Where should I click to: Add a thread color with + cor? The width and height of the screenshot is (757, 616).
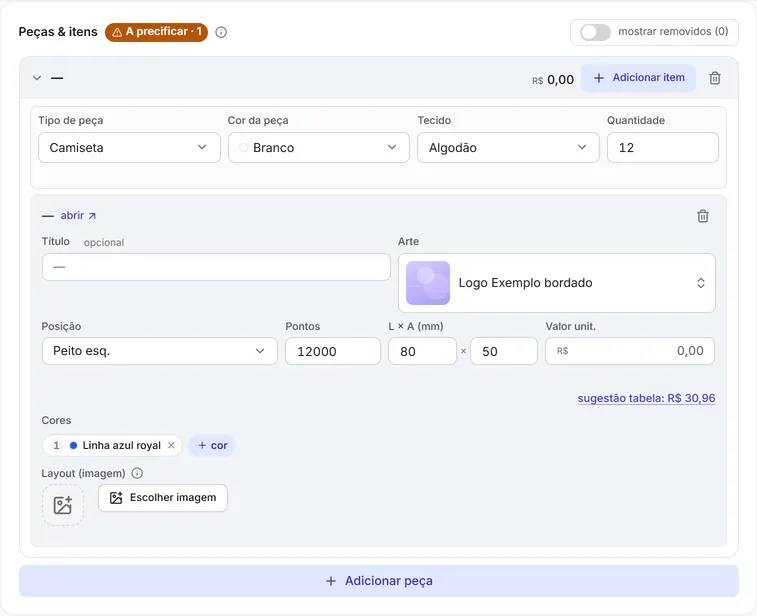click(212, 445)
